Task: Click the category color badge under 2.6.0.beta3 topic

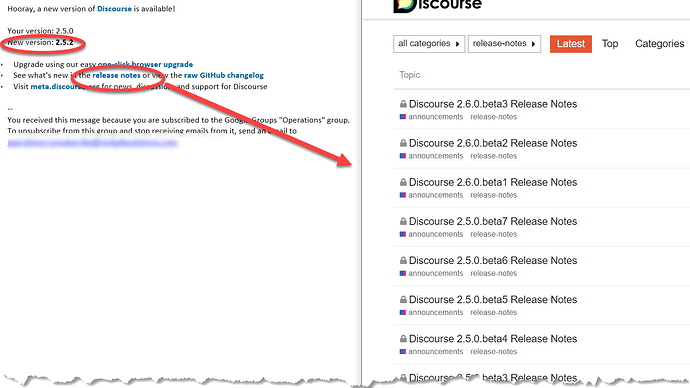Action: click(x=403, y=117)
